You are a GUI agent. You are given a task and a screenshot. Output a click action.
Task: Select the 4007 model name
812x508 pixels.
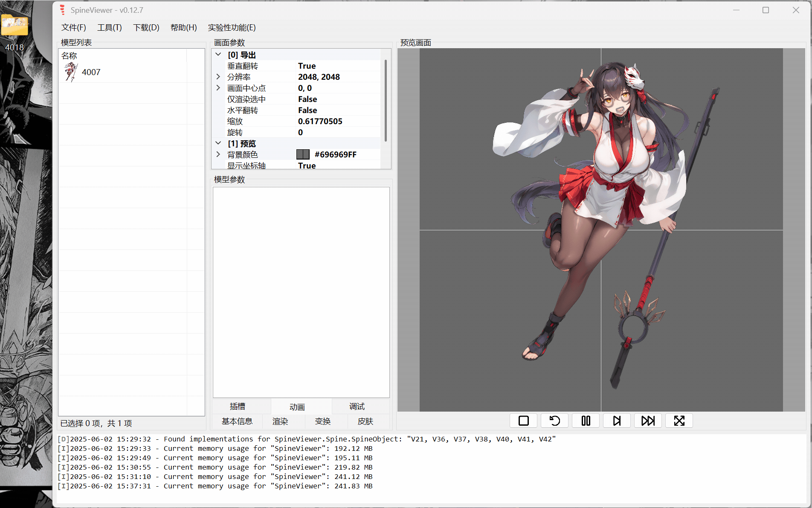91,72
